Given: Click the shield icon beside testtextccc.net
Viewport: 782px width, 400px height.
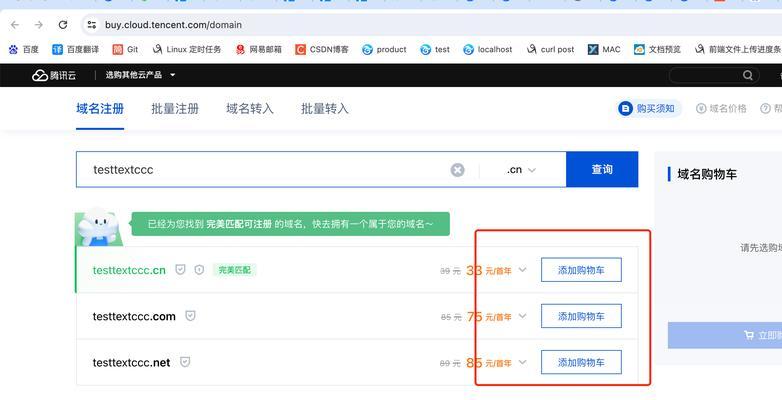Looking at the screenshot, I should 185,362.
